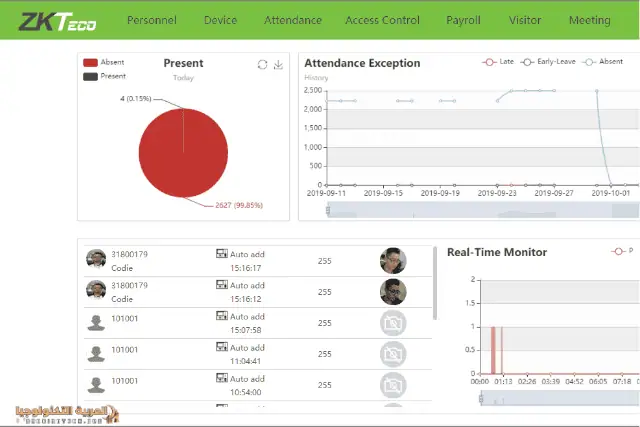
Task: Click the refresh icon in Present panel
Action: tap(262, 64)
